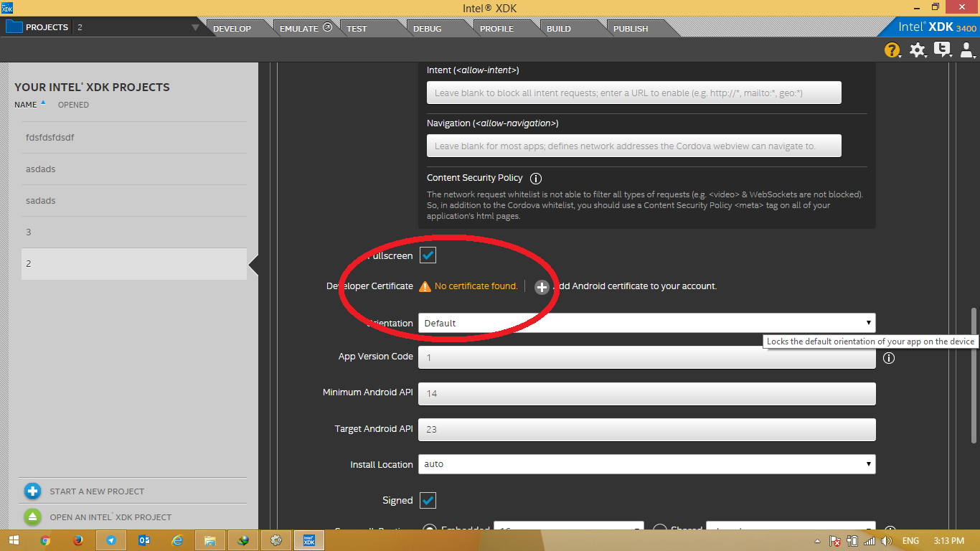Sort project list by Opened
Image resolution: width=980 pixels, height=551 pixels.
pyautogui.click(x=73, y=105)
